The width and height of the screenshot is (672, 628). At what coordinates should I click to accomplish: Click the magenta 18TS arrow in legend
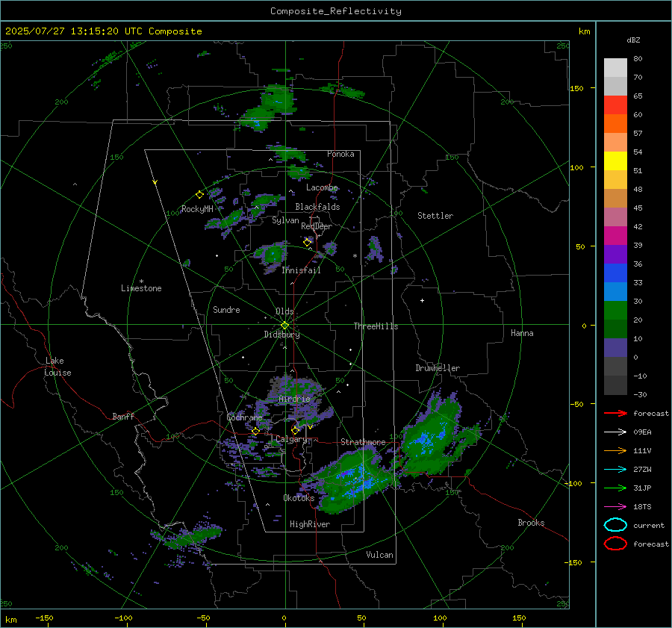click(x=615, y=507)
